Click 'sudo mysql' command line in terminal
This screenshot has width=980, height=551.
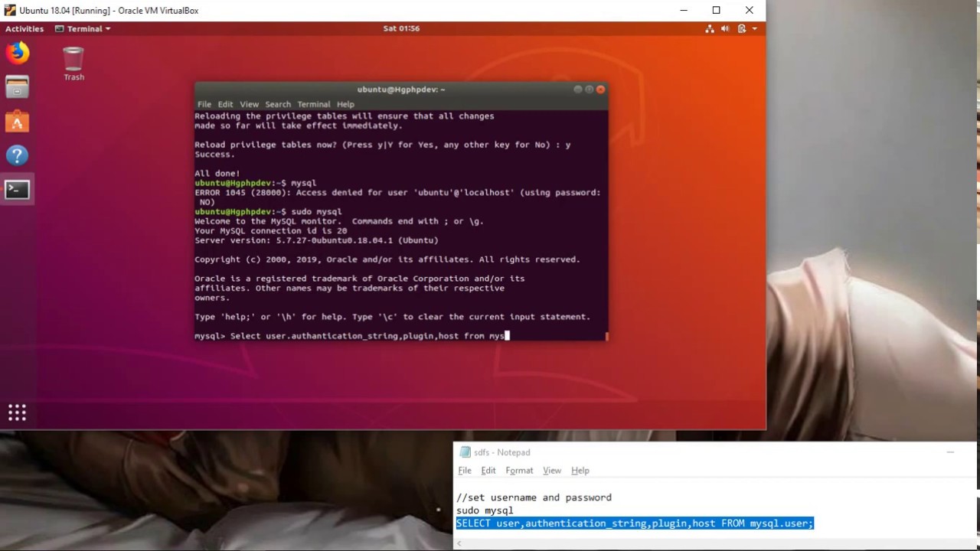click(268, 211)
